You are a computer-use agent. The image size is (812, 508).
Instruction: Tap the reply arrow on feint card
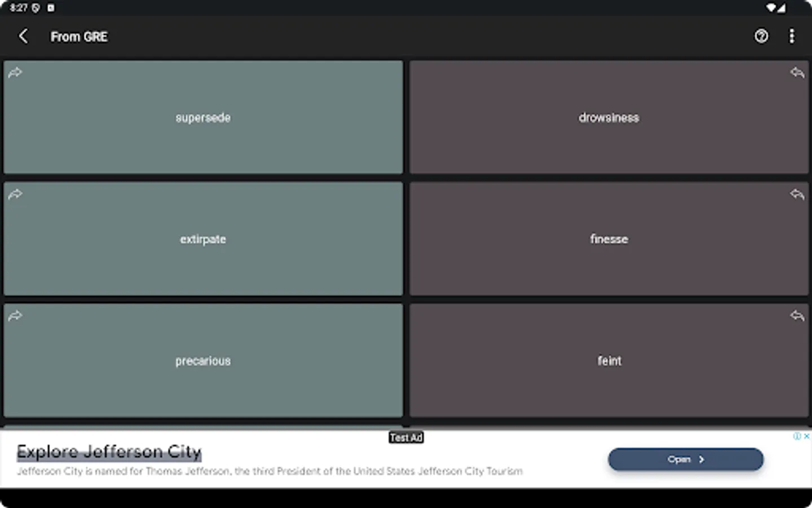tap(797, 316)
